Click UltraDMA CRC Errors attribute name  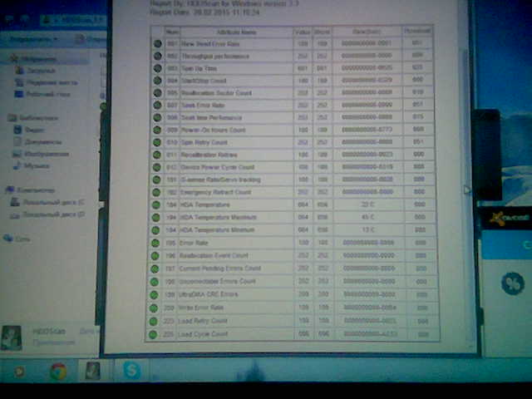pyautogui.click(x=209, y=294)
